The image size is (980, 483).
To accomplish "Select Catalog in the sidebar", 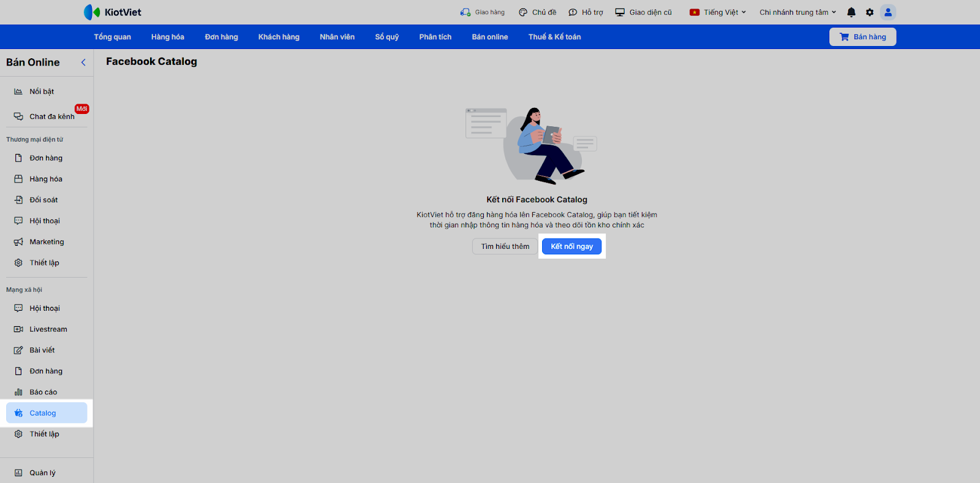I will [x=47, y=413].
